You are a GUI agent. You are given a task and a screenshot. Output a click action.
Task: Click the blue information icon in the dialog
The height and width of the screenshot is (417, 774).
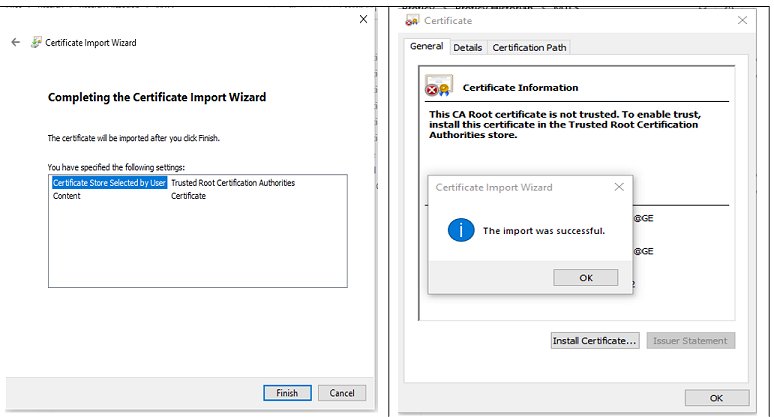click(x=461, y=230)
